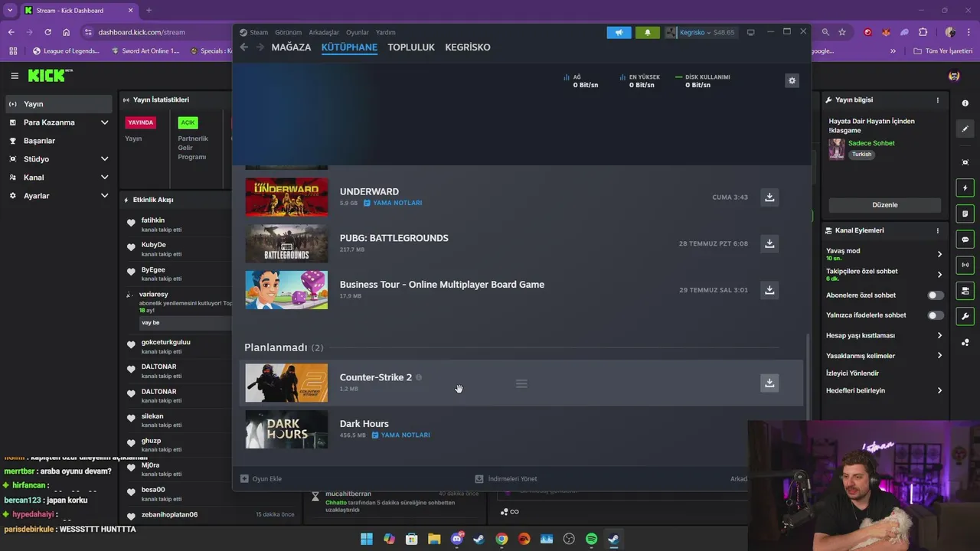Open Steam KÜTÜPHANE tab
The height and width of the screenshot is (551, 980).
pyautogui.click(x=349, y=47)
